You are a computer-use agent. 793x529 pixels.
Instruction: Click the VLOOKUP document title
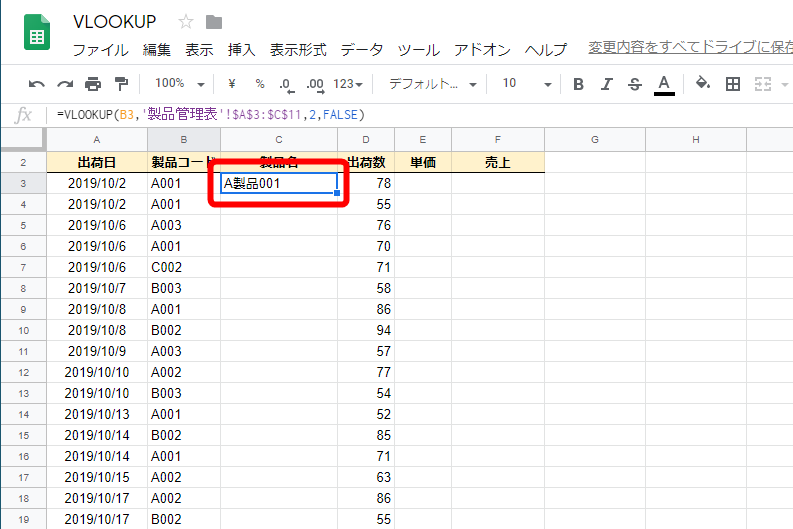[115, 22]
